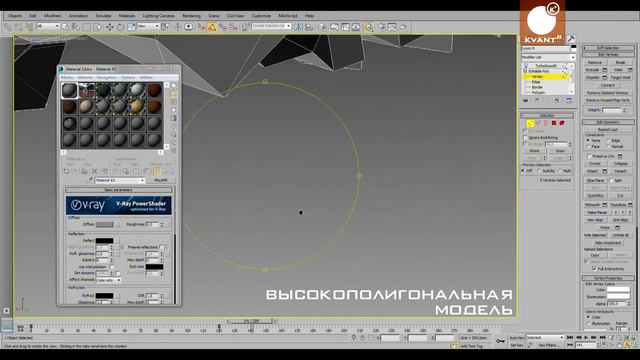
Task: Enable Split checkbox next to Slice Plane
Action: [x=611, y=180]
